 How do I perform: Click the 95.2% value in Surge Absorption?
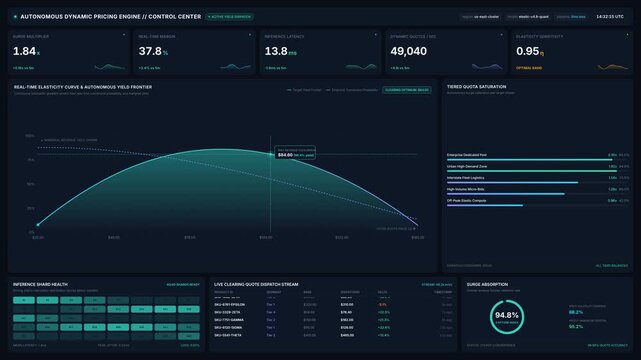click(576, 326)
